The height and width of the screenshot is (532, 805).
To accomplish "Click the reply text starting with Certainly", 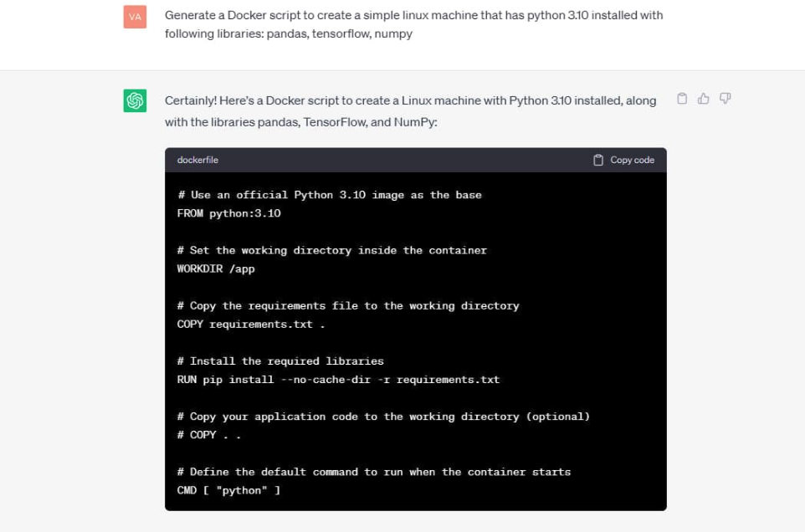I will (410, 111).
